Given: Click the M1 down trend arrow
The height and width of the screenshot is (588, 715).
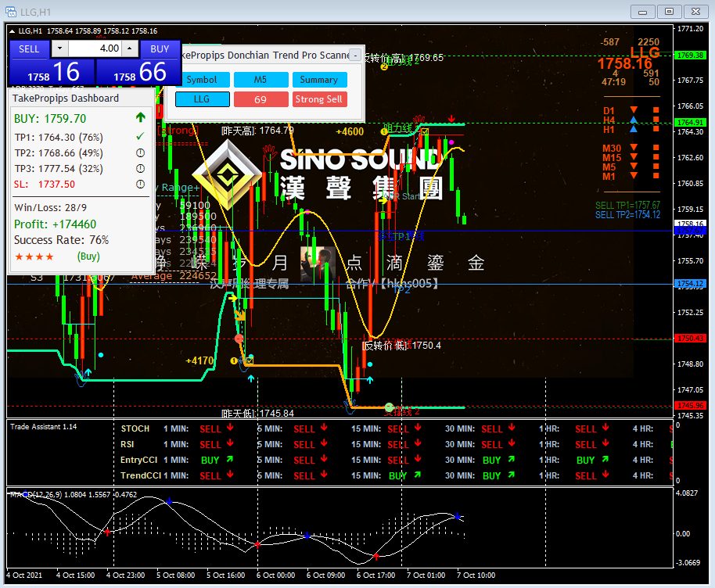Looking at the screenshot, I should (634, 175).
